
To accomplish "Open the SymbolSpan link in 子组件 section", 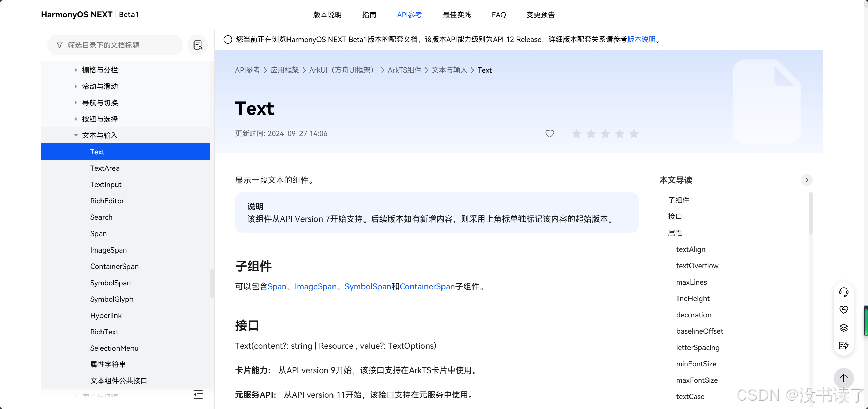I will coord(368,287).
